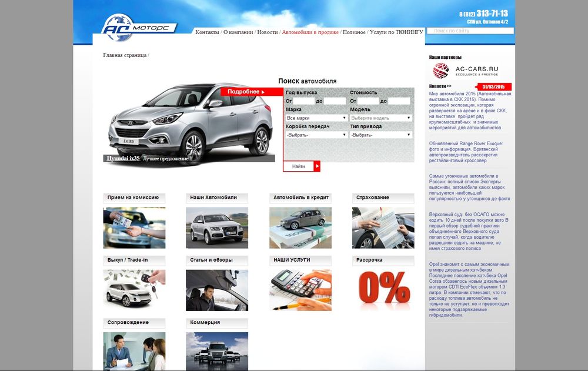Click the Статьи и обзоры picture

click(x=217, y=290)
